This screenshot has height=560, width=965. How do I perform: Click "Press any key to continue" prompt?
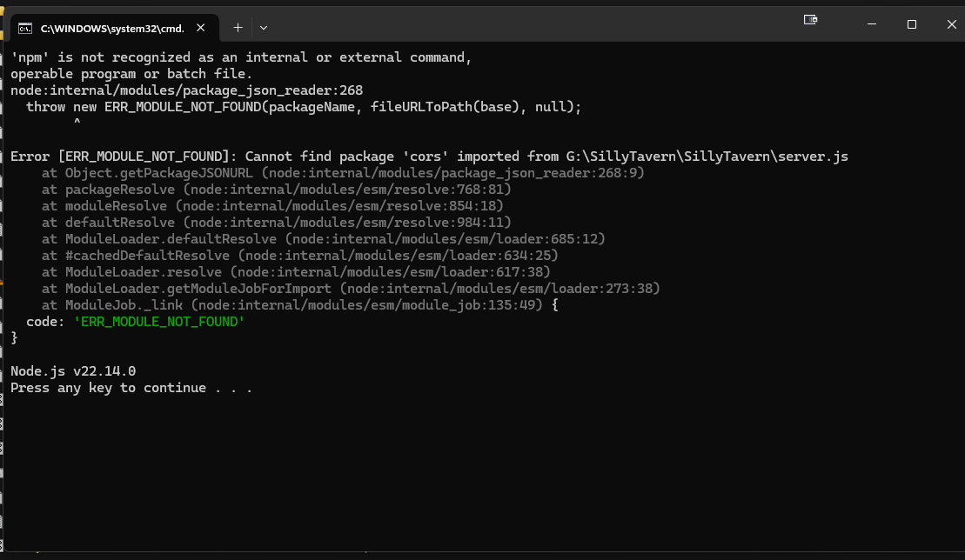click(131, 388)
